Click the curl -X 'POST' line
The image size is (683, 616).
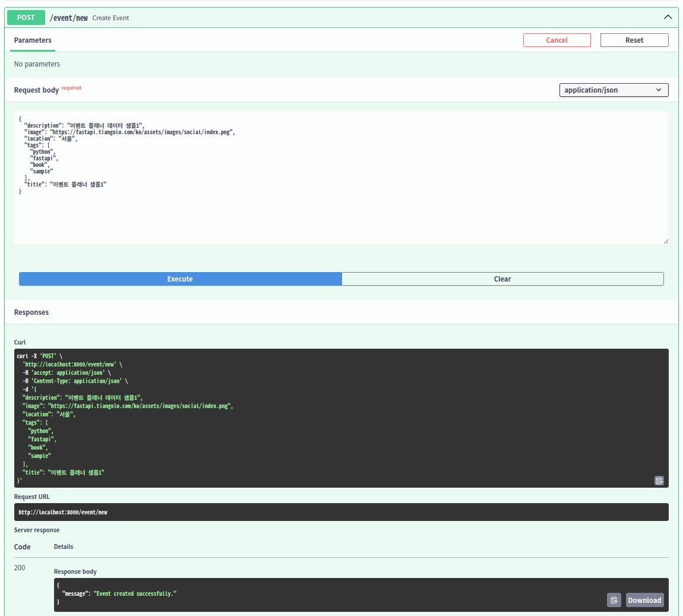[40, 356]
